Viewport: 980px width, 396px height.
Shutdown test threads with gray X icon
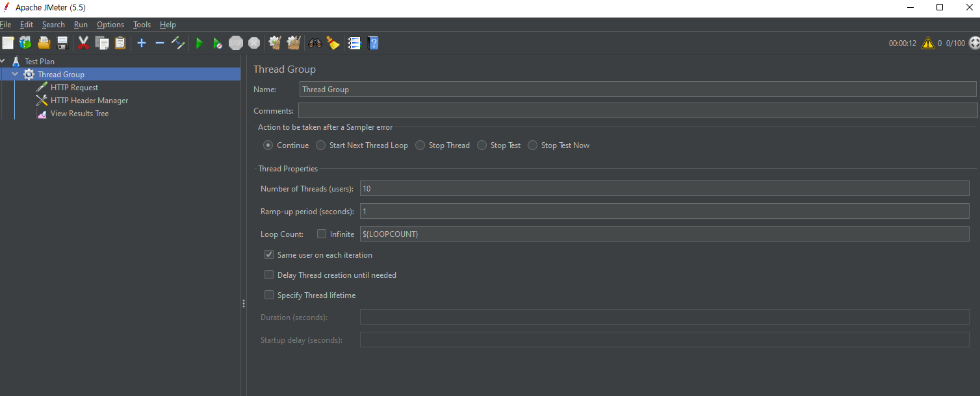pyautogui.click(x=254, y=43)
